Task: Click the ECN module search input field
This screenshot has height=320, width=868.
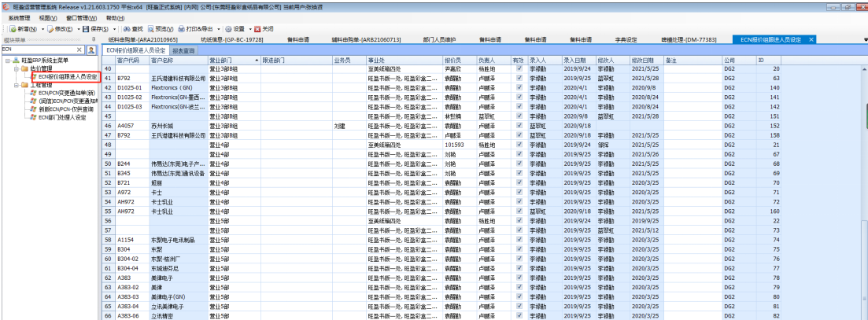Action: point(39,50)
